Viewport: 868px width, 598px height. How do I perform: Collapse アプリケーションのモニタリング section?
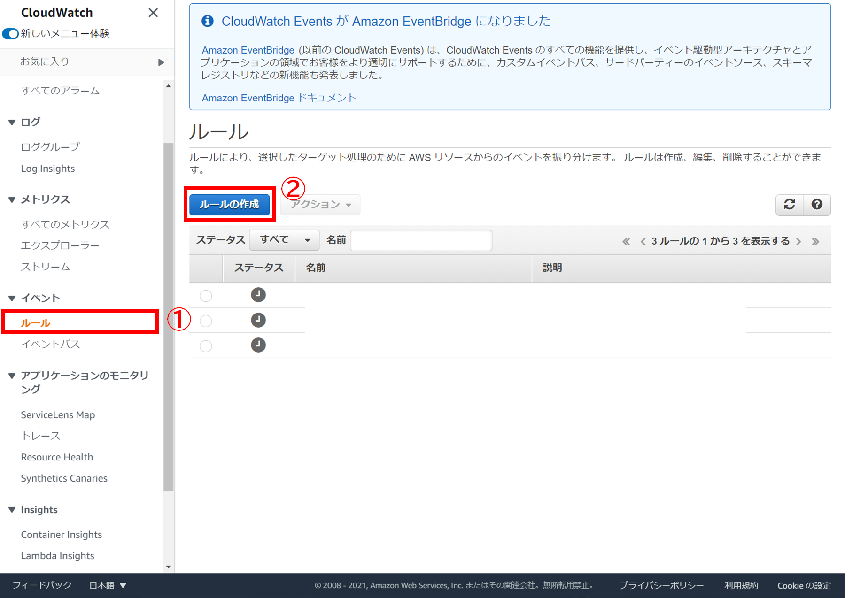point(12,376)
